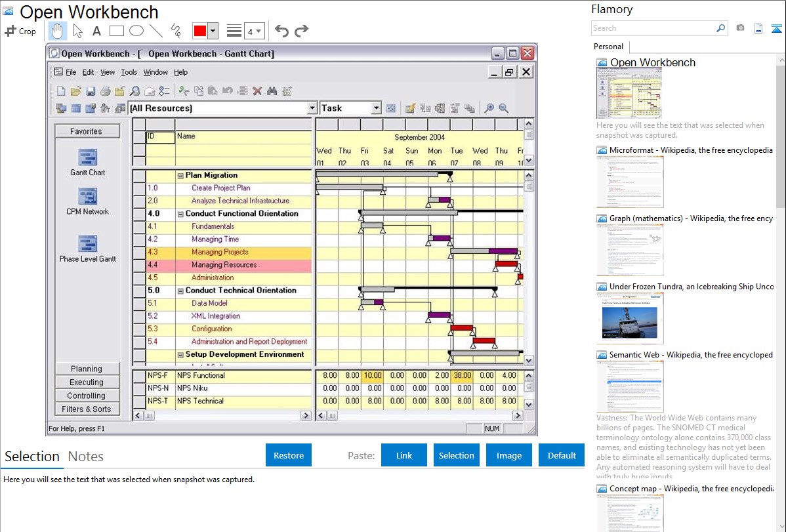Click the Save floppy-disk icon
Image resolution: width=786 pixels, height=532 pixels.
tap(91, 91)
